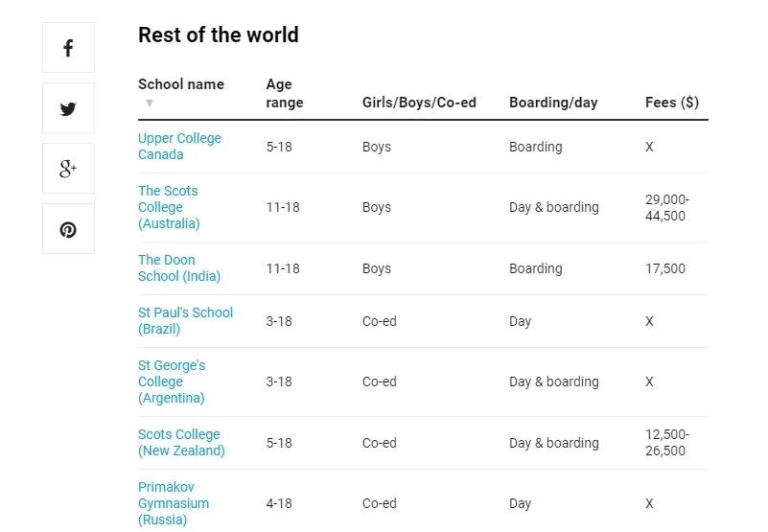
Task: Share using the Google Plus icon
Action: coord(68,169)
